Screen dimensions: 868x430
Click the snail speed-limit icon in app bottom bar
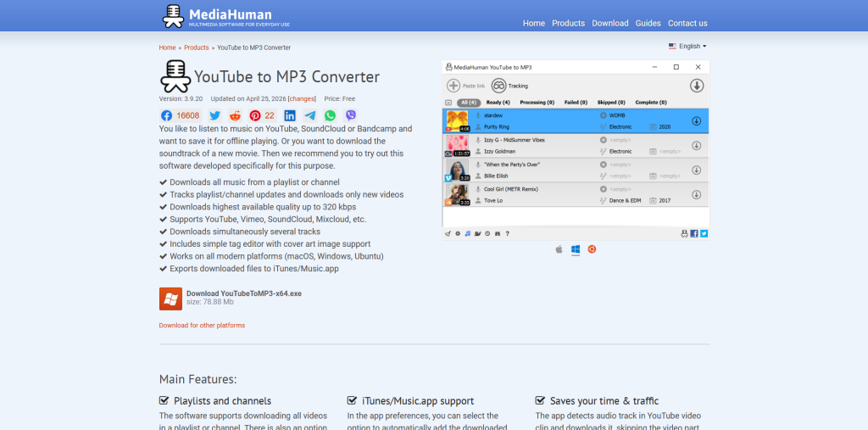click(x=477, y=234)
